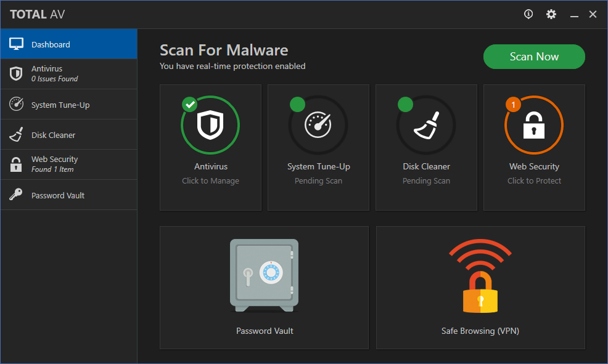
Task: Open Web Security padlock icon tile
Action: tap(534, 124)
